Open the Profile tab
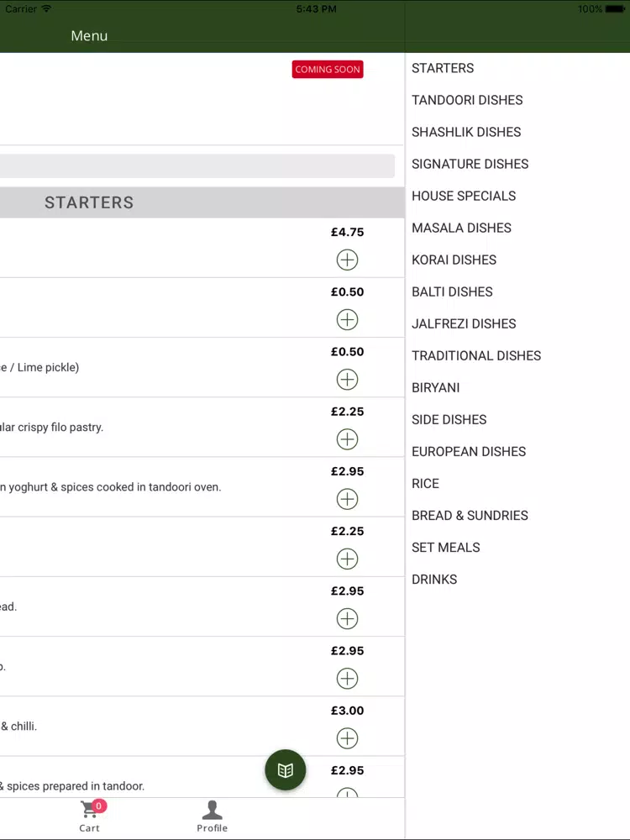The image size is (630, 840). tap(213, 816)
